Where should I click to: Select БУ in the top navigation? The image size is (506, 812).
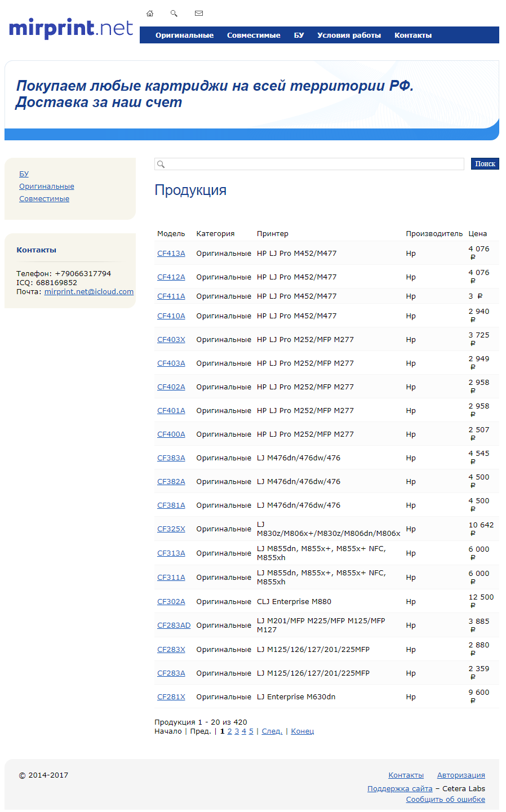pos(299,35)
